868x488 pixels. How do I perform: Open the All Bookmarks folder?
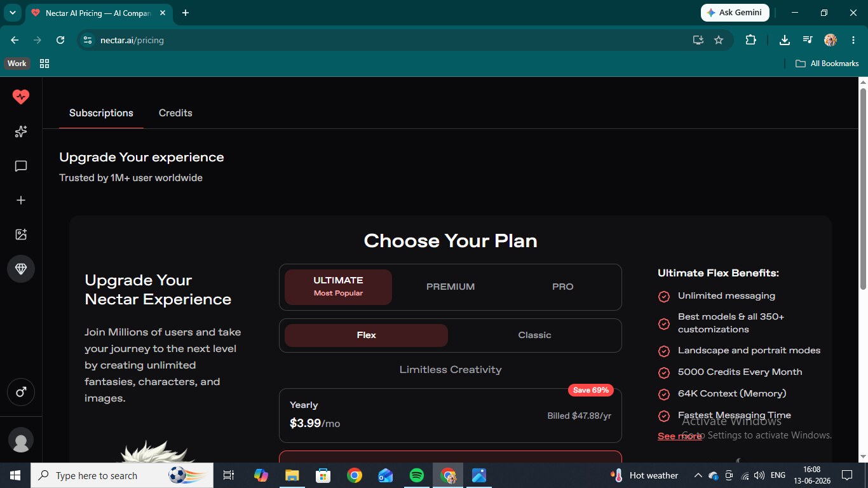(x=827, y=64)
